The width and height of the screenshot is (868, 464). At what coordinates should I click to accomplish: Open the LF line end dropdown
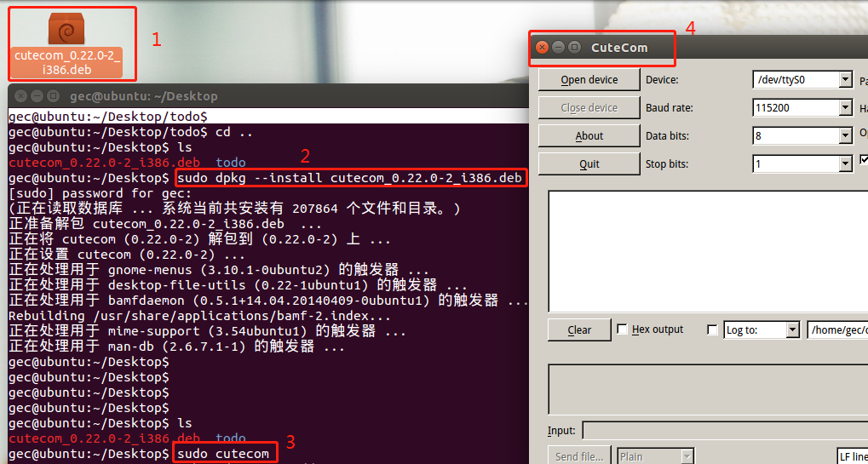click(x=852, y=457)
